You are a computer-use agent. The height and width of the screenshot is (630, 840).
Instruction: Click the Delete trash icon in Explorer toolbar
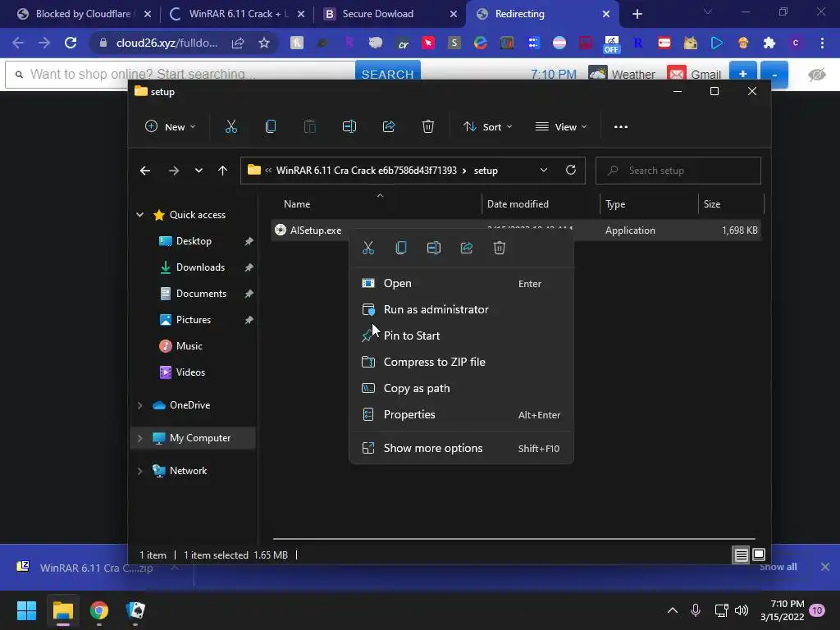(x=427, y=127)
